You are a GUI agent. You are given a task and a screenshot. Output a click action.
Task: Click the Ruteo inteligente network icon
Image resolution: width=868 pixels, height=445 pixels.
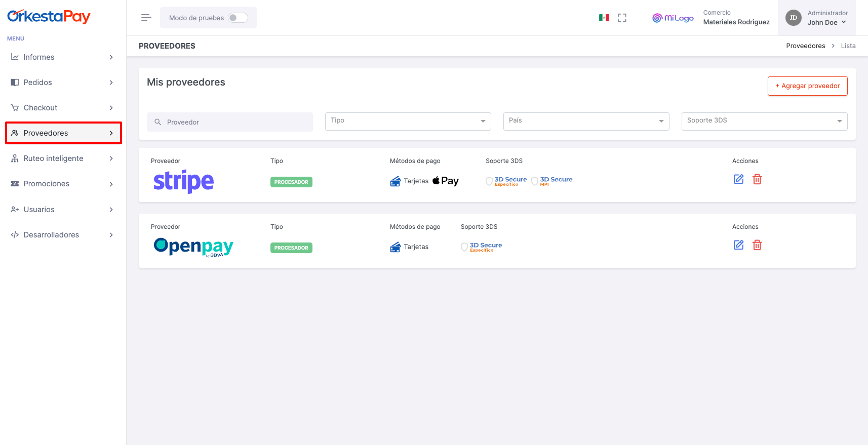15,158
